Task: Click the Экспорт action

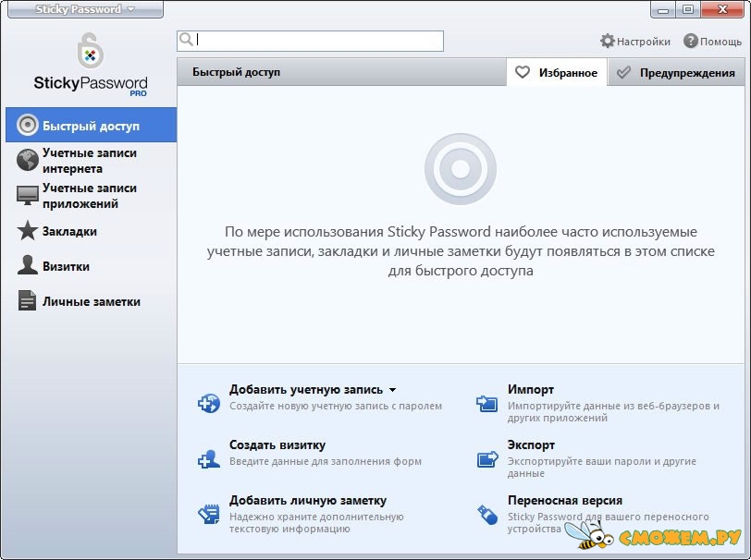Action: pos(531,445)
